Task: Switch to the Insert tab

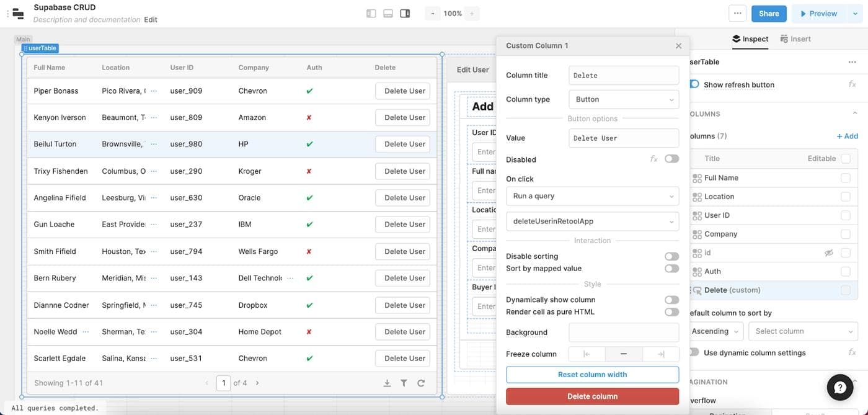Action: [795, 39]
